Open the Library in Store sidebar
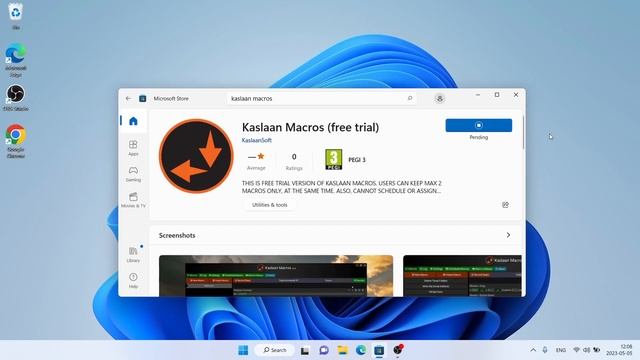This screenshot has width=640, height=360. point(133,254)
